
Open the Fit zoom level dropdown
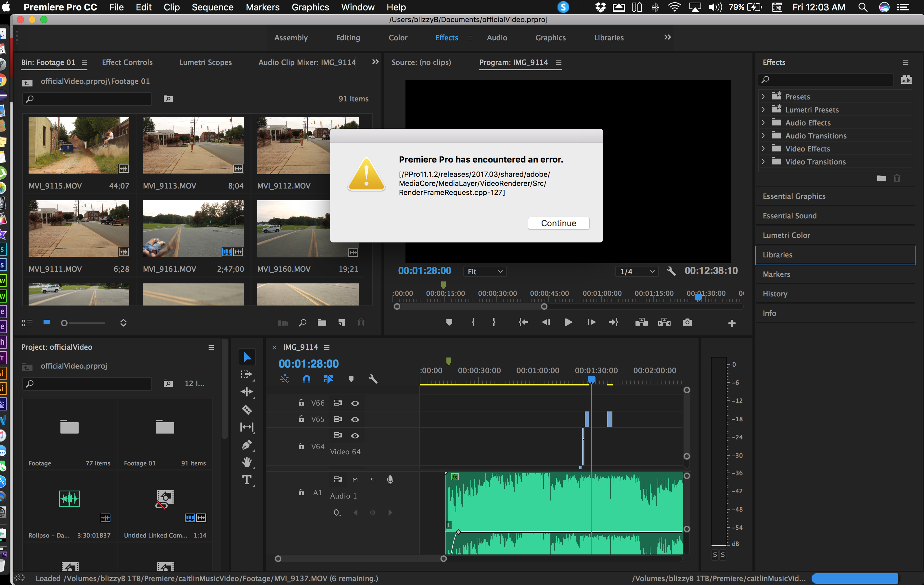point(485,271)
